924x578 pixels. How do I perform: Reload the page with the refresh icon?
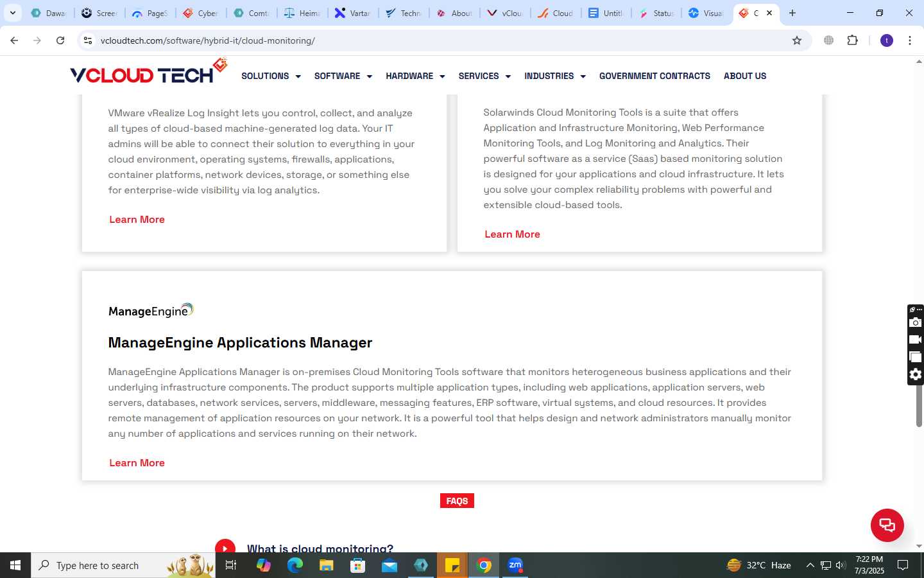point(60,40)
